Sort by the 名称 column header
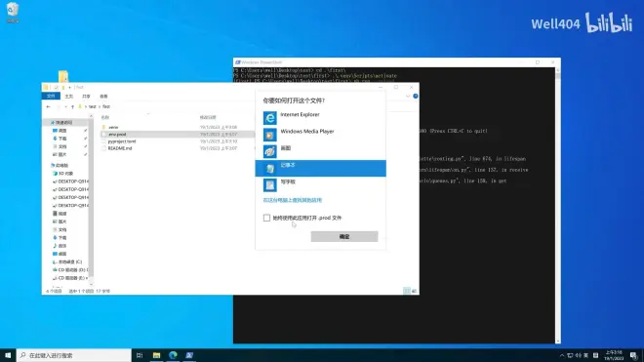644x362 pixels. coord(105,117)
